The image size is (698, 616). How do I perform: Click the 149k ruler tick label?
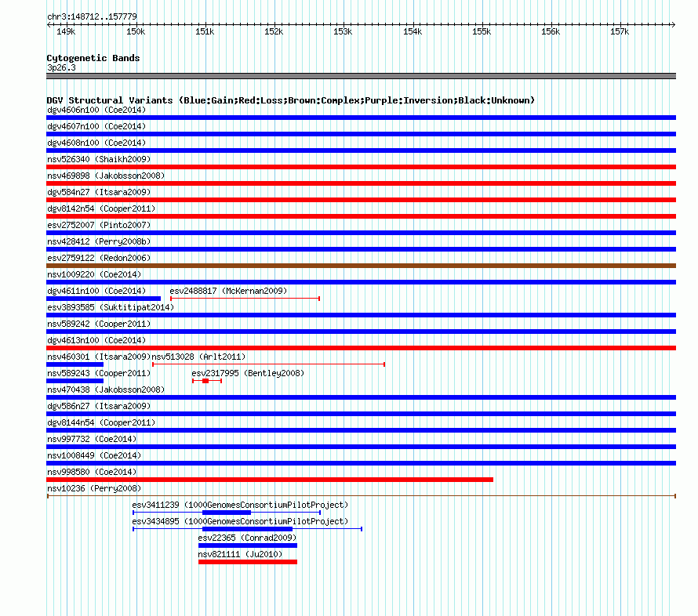pos(66,31)
